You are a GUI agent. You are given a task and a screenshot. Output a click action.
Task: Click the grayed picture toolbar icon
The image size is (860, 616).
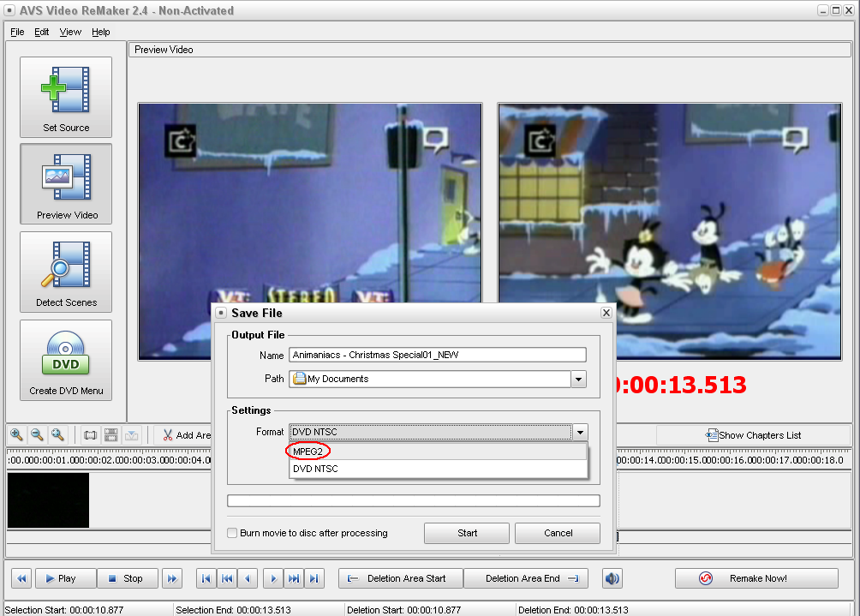(x=132, y=435)
